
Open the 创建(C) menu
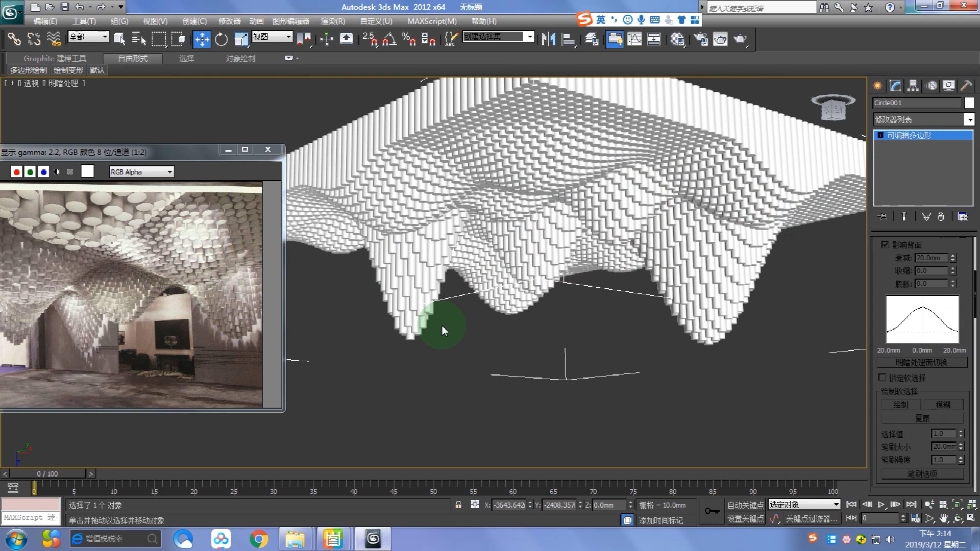pyautogui.click(x=194, y=21)
